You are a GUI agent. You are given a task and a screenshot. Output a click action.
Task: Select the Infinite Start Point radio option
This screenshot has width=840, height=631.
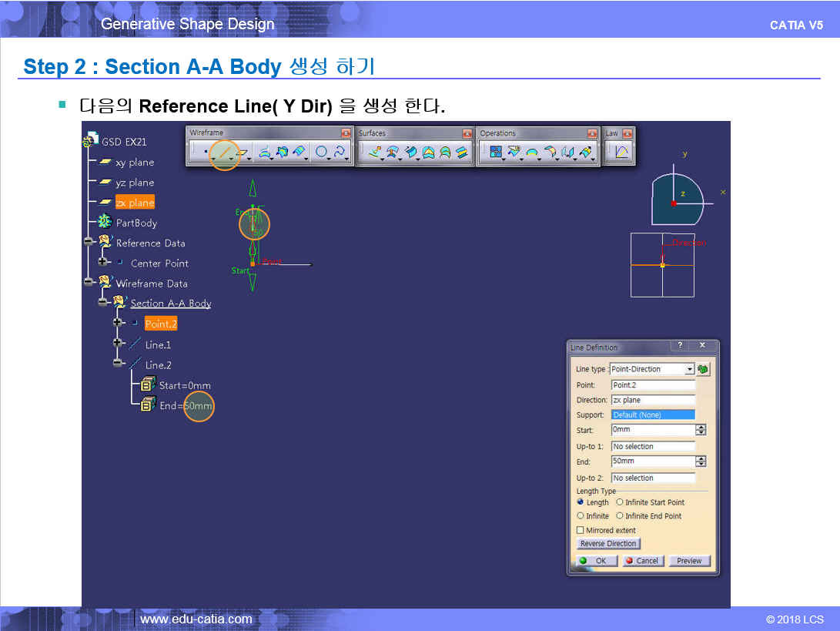[x=620, y=502]
